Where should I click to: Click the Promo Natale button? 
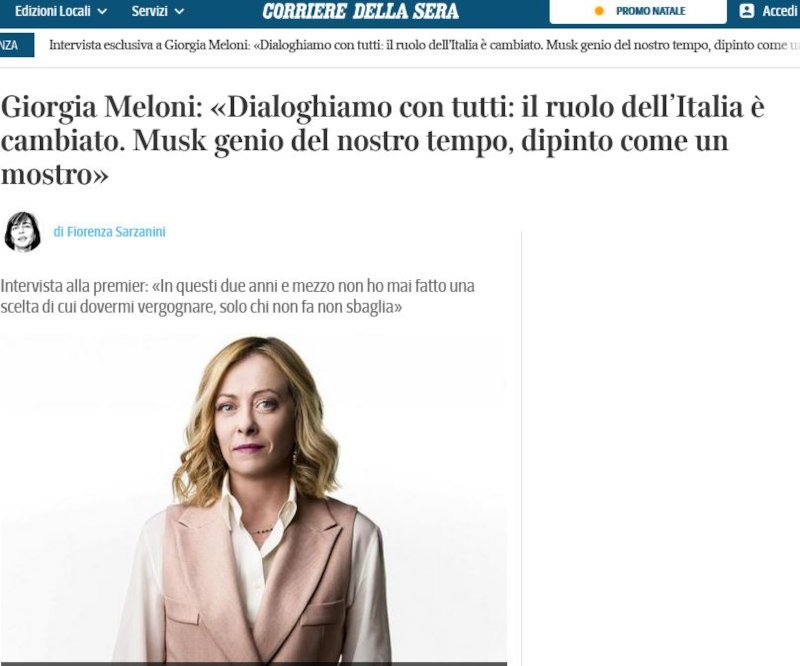[638, 11]
